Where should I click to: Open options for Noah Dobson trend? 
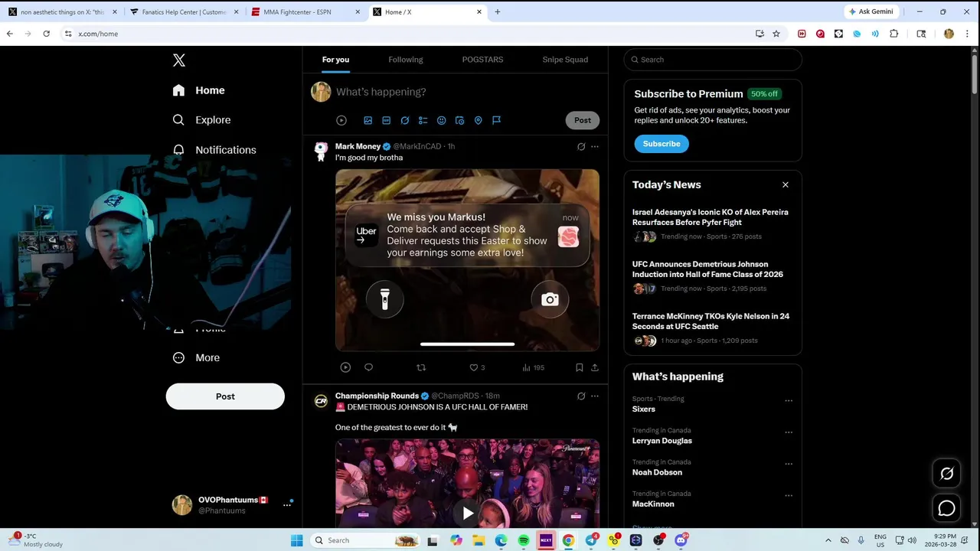(x=789, y=464)
